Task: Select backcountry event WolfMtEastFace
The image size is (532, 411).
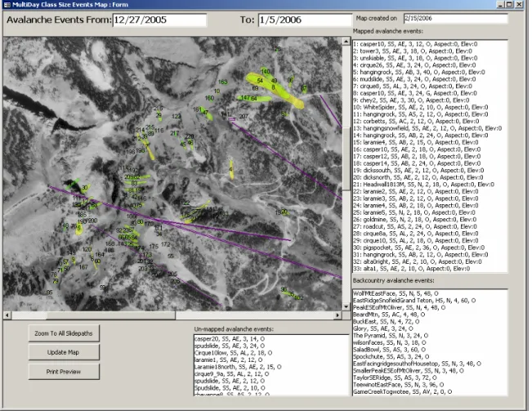Action: pyautogui.click(x=396, y=293)
